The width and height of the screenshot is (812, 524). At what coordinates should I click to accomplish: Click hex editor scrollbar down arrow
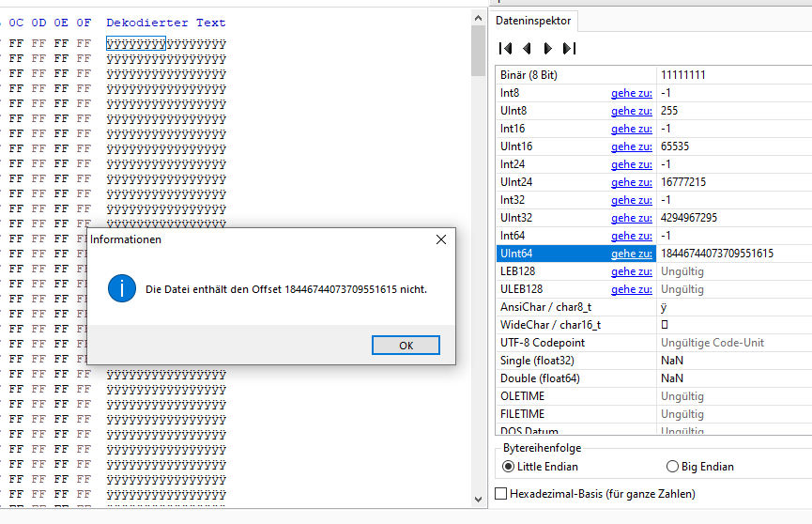[x=478, y=500]
